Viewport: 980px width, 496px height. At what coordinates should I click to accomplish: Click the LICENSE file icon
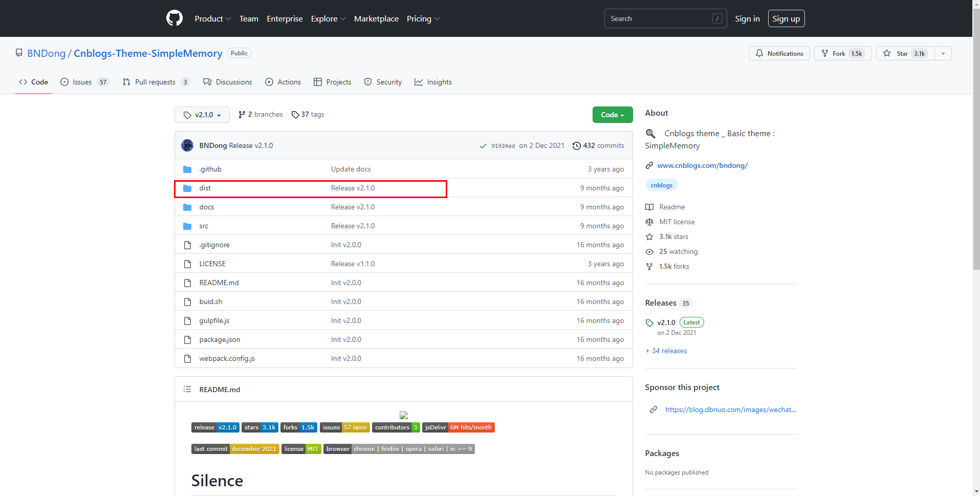click(187, 264)
